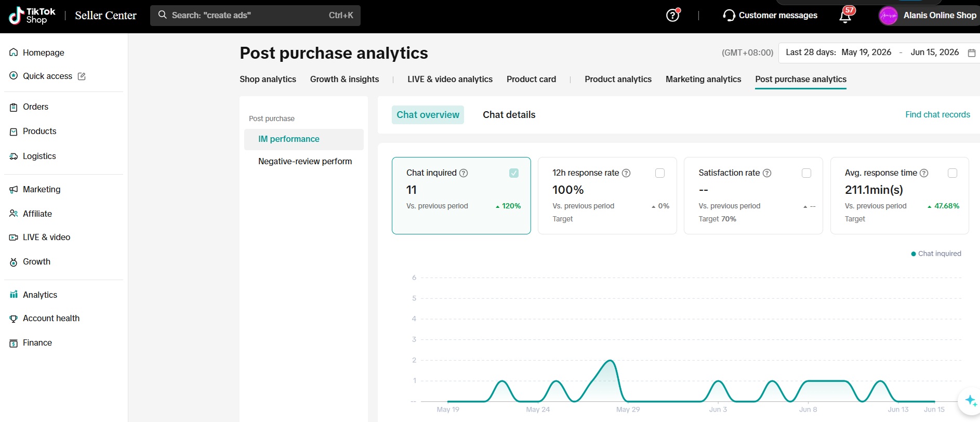The width and height of the screenshot is (980, 422).
Task: Open the Marketing analytics tab
Action: [x=703, y=79]
